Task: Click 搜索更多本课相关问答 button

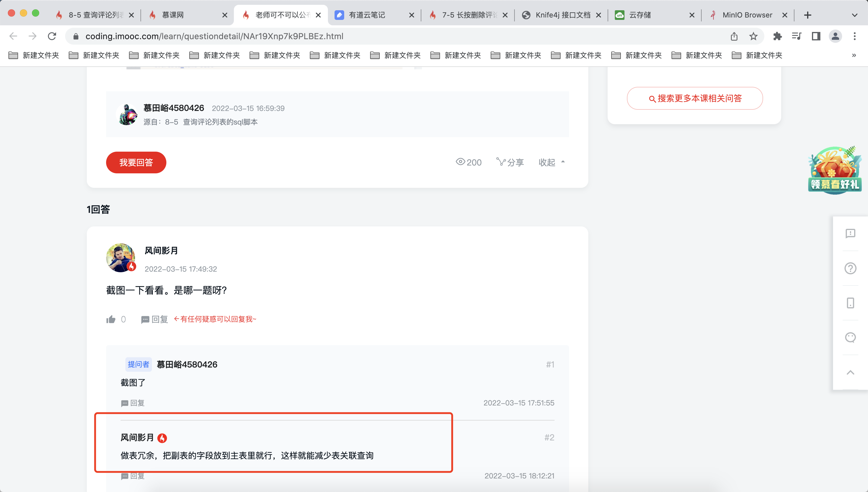Action: (695, 98)
